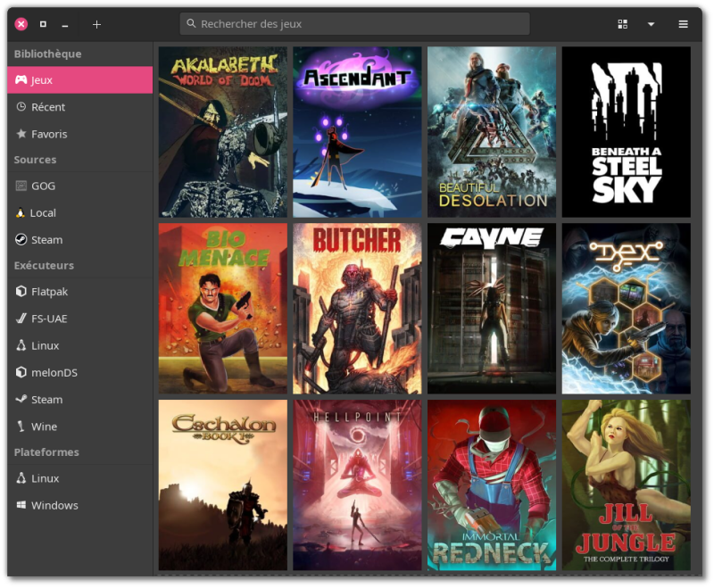Toggle the grid/list view icon in the header

click(x=623, y=24)
